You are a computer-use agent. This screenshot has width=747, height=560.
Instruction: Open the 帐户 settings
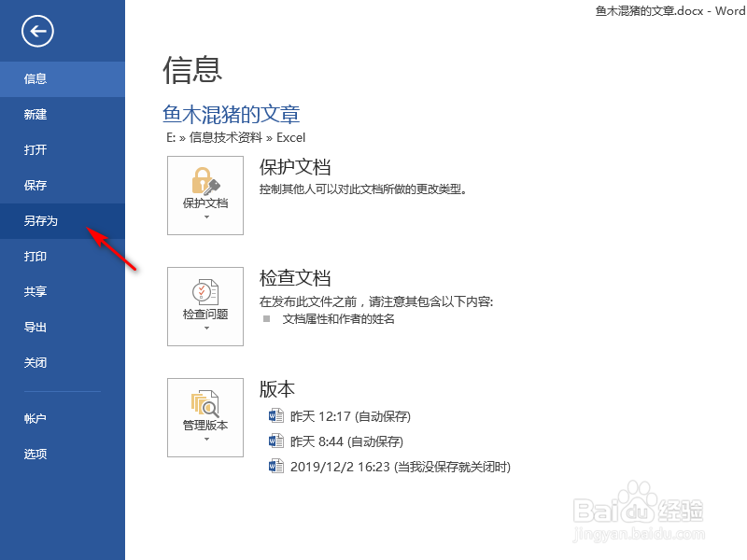pos(35,418)
